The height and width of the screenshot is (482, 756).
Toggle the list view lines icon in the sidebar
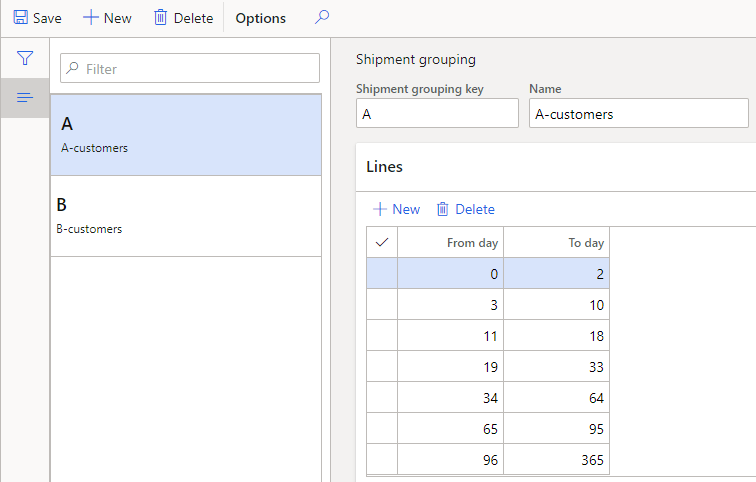pyautogui.click(x=25, y=98)
